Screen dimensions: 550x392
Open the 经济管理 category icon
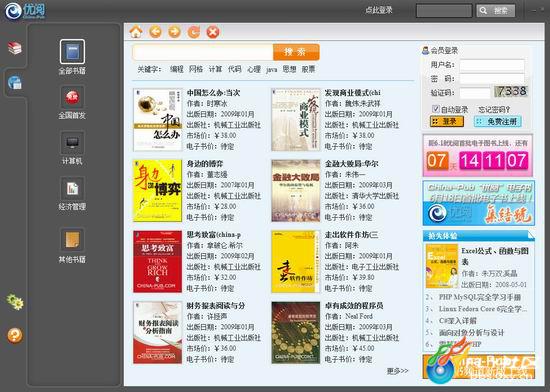coord(72,188)
